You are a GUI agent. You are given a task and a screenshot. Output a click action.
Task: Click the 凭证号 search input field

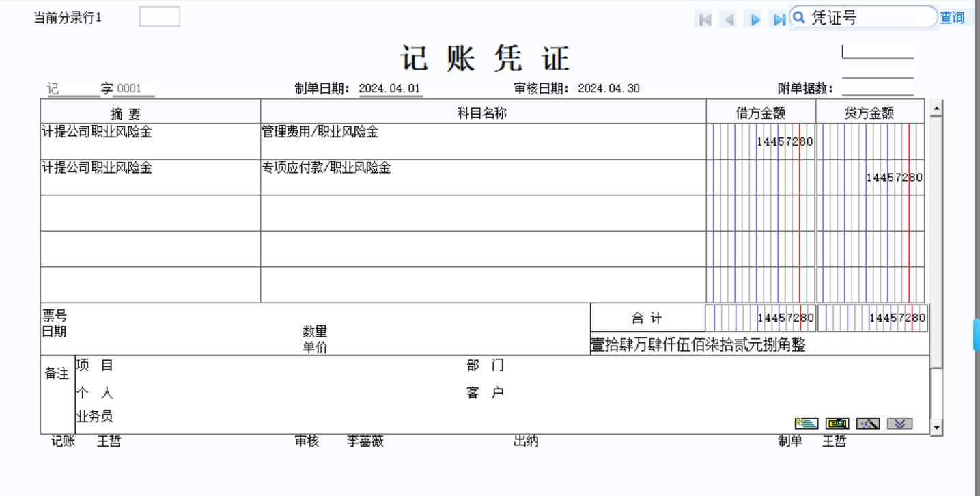871,18
